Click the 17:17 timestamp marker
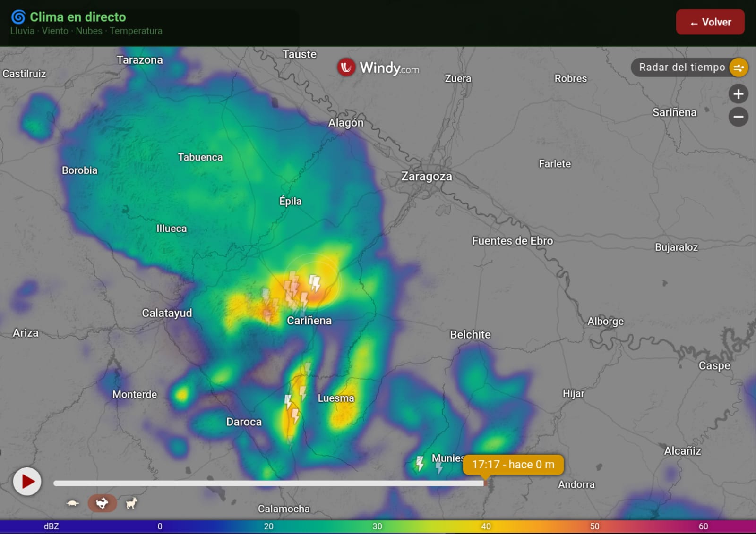756x534 pixels. 513,465
